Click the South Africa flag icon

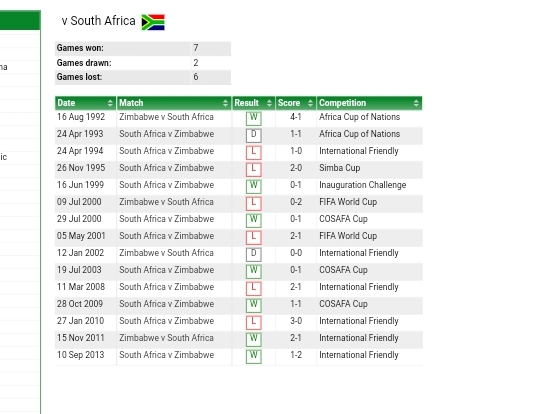click(153, 22)
